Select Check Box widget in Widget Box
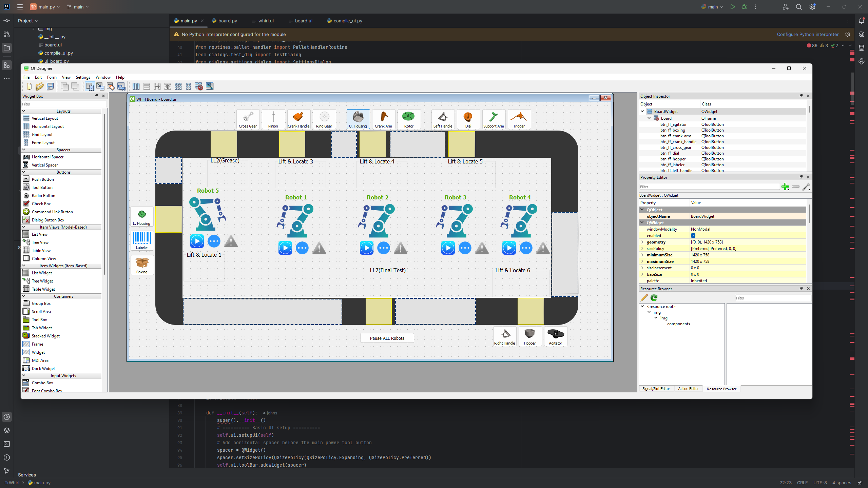This screenshot has width=868, height=488. click(x=41, y=204)
